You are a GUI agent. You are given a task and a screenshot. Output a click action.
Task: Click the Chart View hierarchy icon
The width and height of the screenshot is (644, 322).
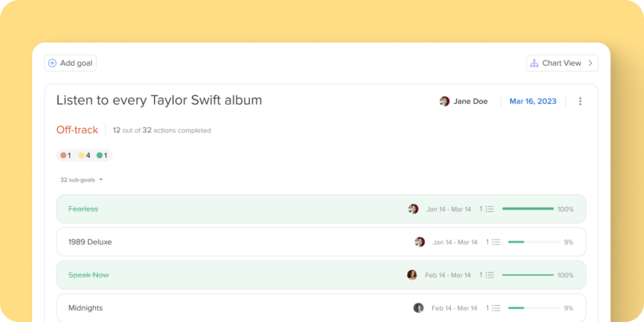(x=534, y=63)
